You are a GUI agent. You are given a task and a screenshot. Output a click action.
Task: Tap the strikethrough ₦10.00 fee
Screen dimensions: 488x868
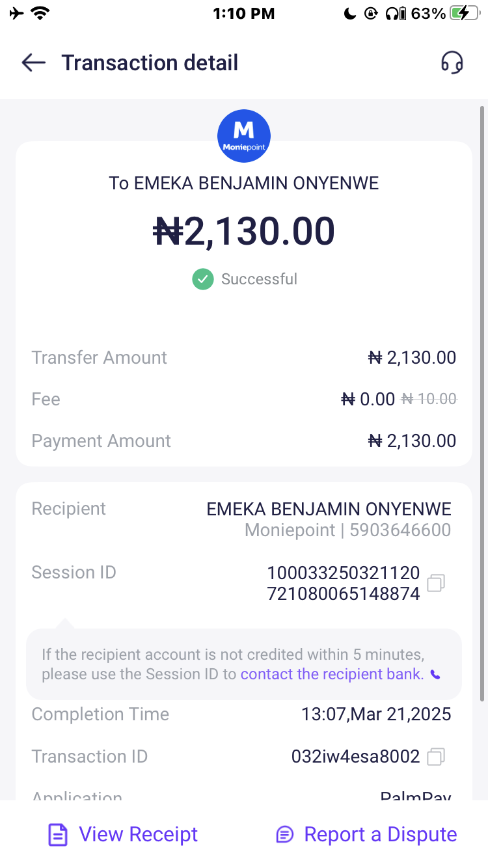pyautogui.click(x=429, y=399)
